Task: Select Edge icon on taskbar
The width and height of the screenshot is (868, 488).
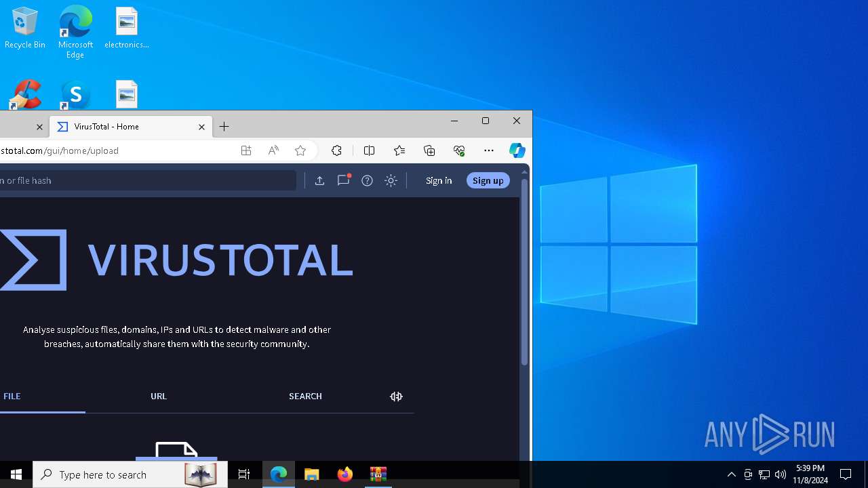Action: click(x=279, y=474)
